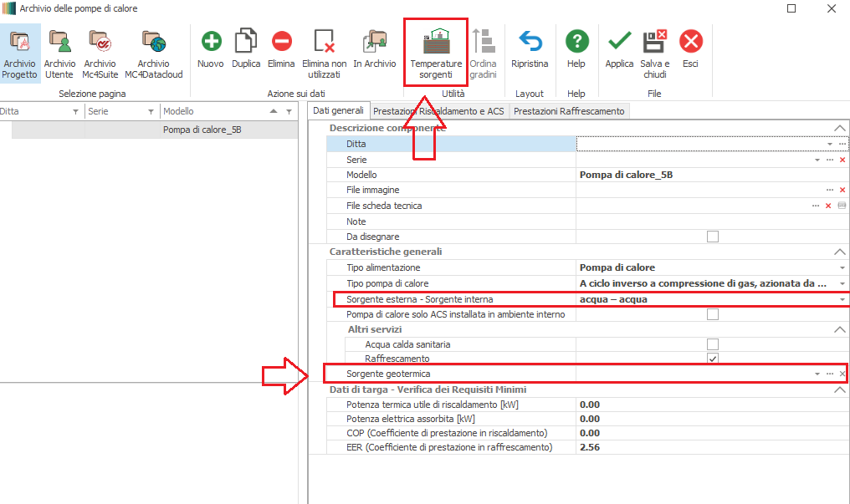The height and width of the screenshot is (504, 850).
Task: Click the red Elimina icon
Action: pos(281,42)
